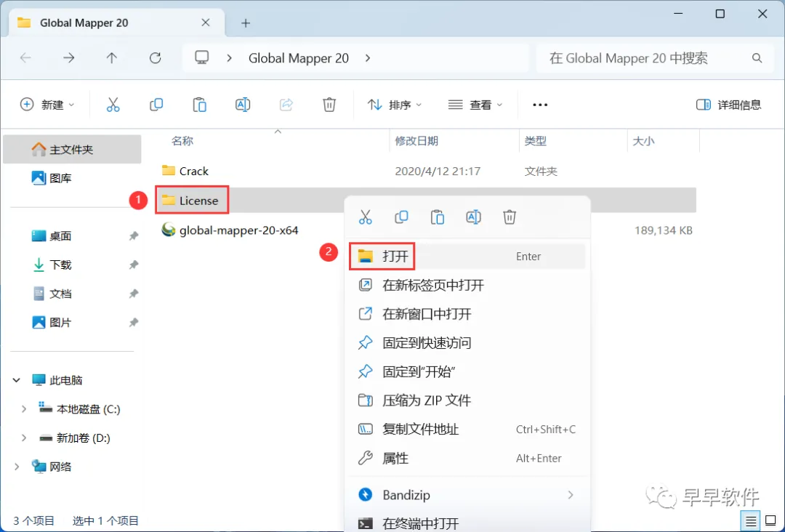Click Global Mapper 20 in the address path
The height and width of the screenshot is (532, 785).
299,58
